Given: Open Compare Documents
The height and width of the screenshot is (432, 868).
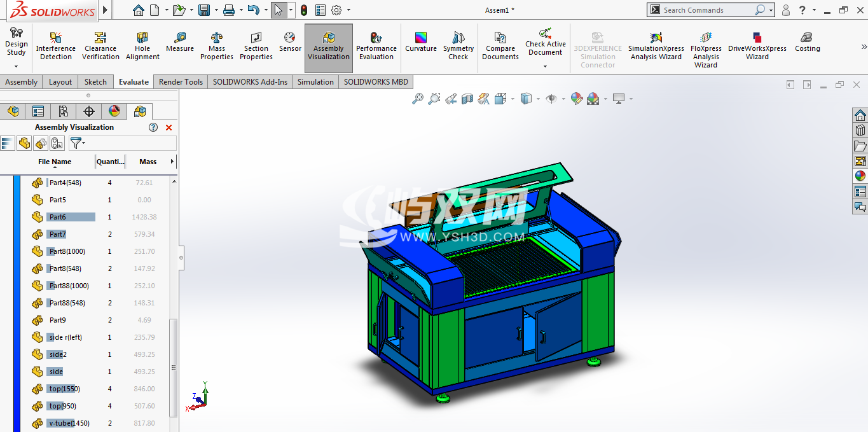Looking at the screenshot, I should point(500,45).
